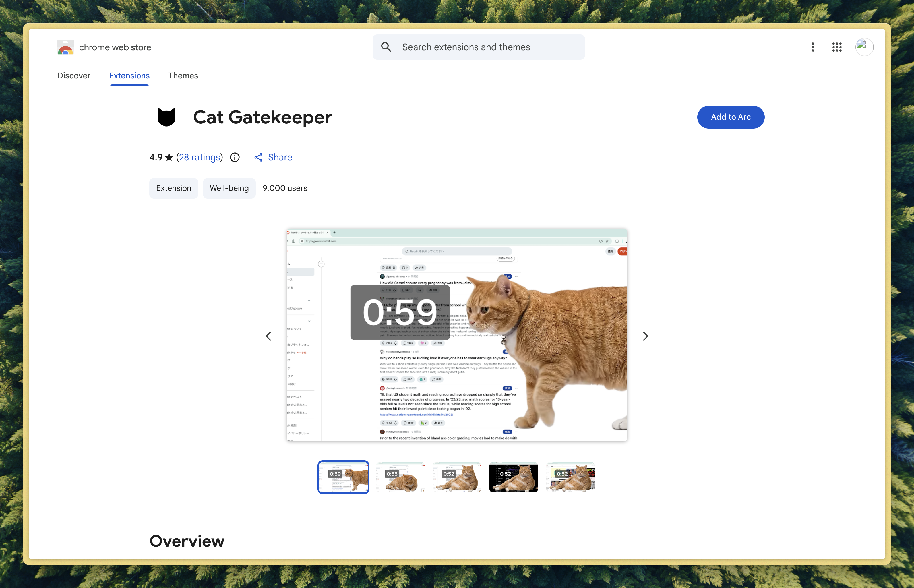Open the 28 ratings link
The width and height of the screenshot is (914, 588).
(200, 157)
